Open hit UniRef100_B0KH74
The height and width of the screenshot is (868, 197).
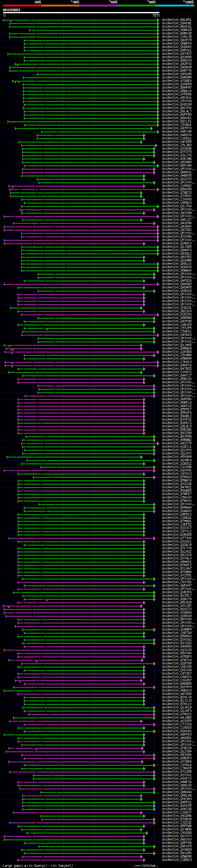tap(177, 267)
